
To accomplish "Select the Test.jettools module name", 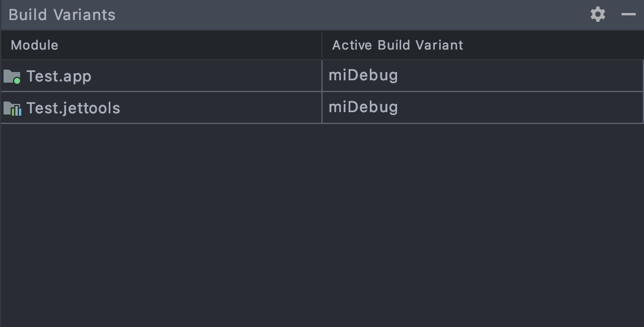I will pos(73,108).
